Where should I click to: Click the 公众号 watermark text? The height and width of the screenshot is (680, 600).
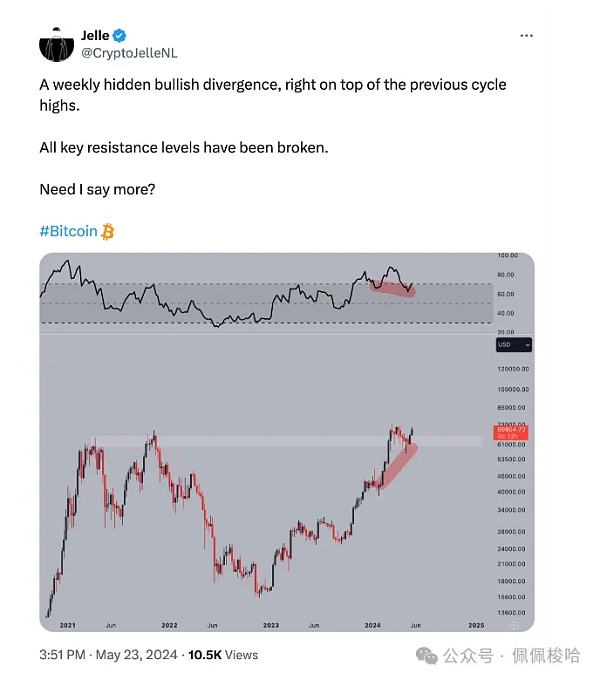point(469,656)
